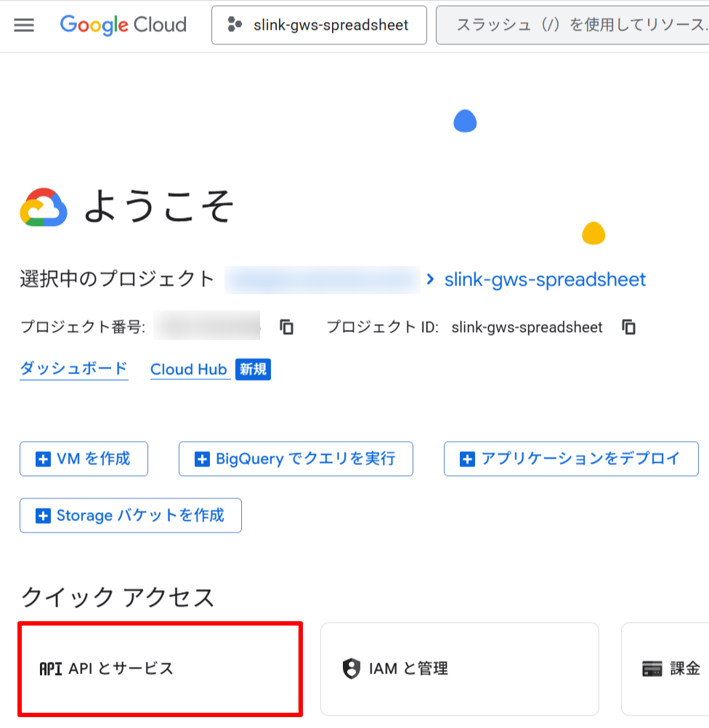Viewport: 709px width, 728px height.
Task: Click the plus icon on BigQuery button
Action: coord(202,459)
